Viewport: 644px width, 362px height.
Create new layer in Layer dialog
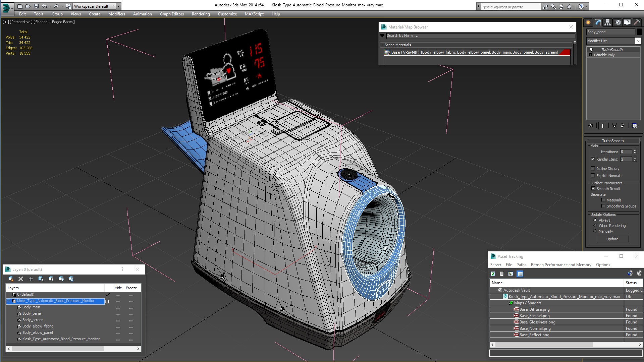(x=11, y=279)
